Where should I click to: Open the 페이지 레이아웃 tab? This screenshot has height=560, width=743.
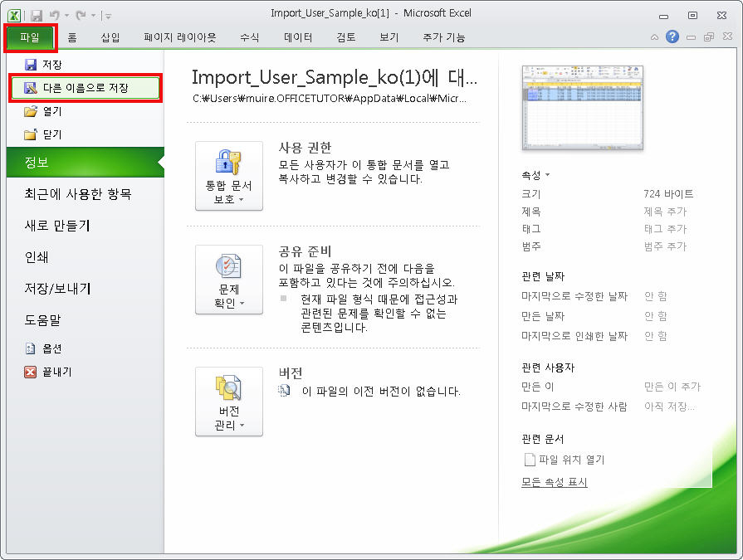[180, 37]
